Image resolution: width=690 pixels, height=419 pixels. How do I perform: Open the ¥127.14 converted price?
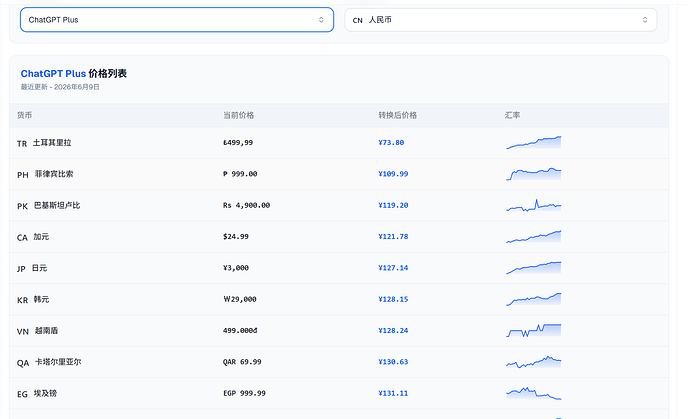tap(393, 268)
